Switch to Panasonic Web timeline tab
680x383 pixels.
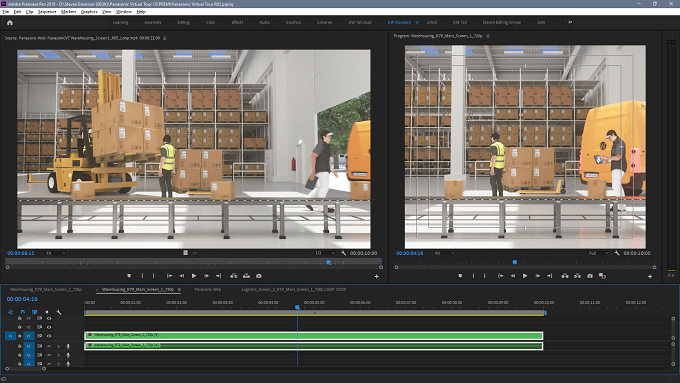(x=207, y=289)
